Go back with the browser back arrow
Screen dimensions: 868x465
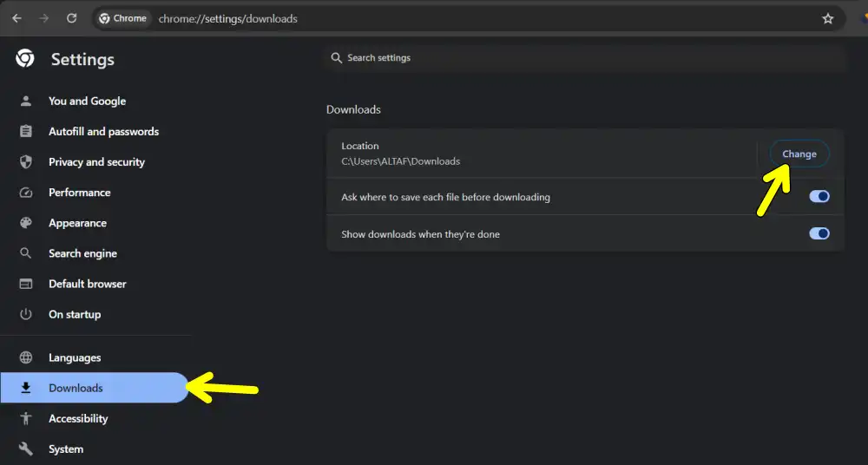(x=17, y=18)
